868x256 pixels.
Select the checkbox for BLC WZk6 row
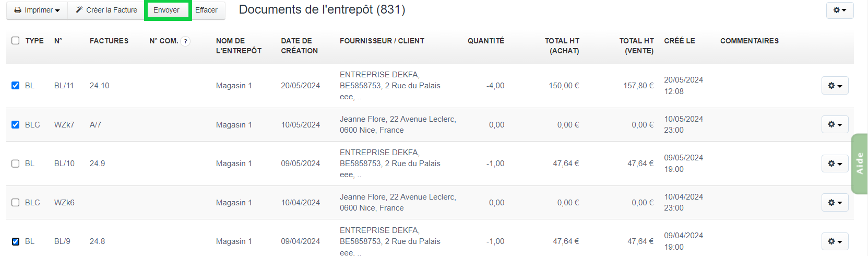tap(16, 202)
